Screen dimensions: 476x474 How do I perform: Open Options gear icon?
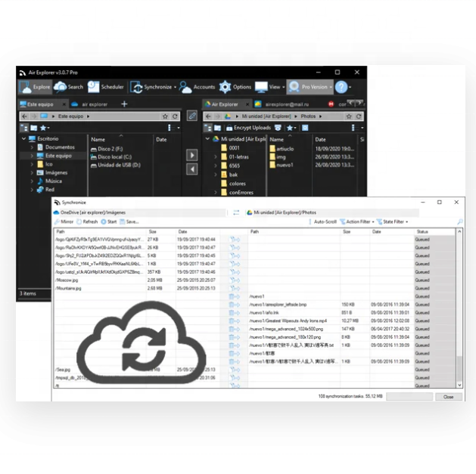coord(225,87)
